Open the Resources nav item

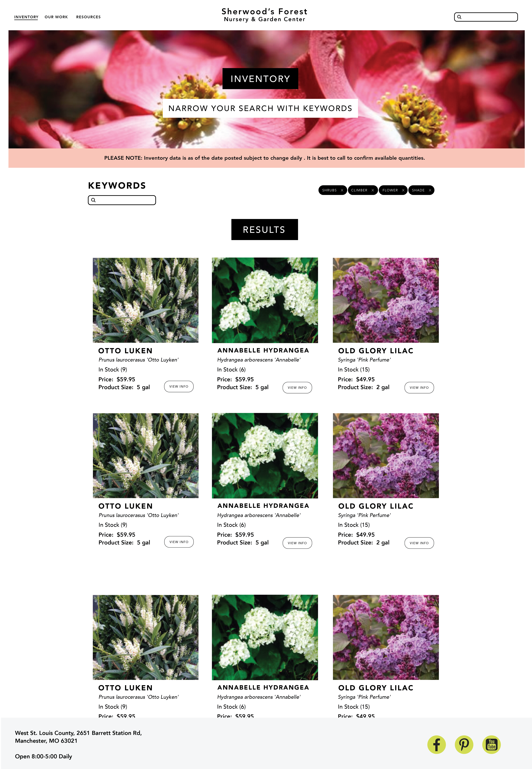(x=88, y=17)
